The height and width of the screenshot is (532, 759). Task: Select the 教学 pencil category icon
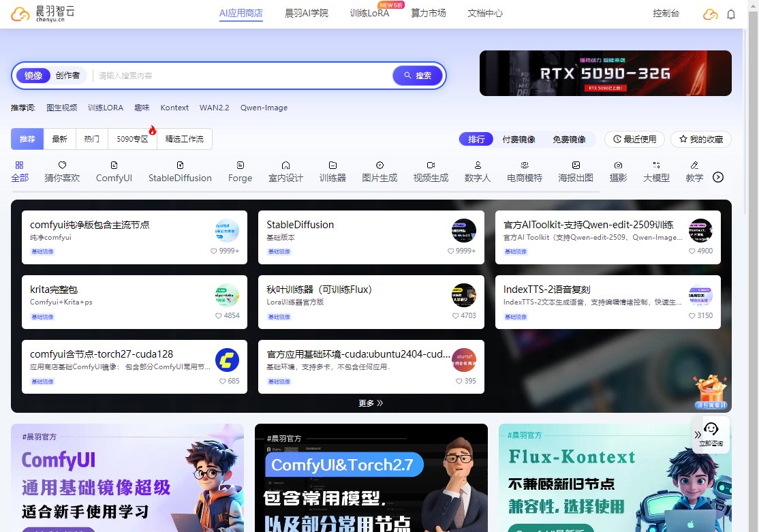tap(694, 165)
